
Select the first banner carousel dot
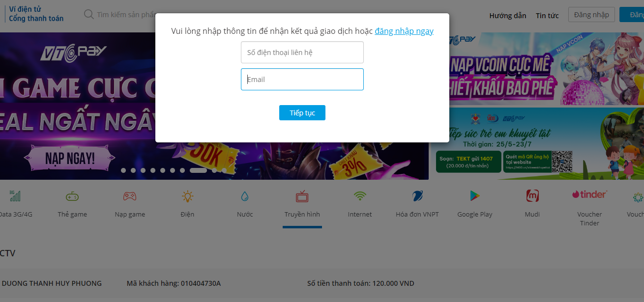coord(123,170)
